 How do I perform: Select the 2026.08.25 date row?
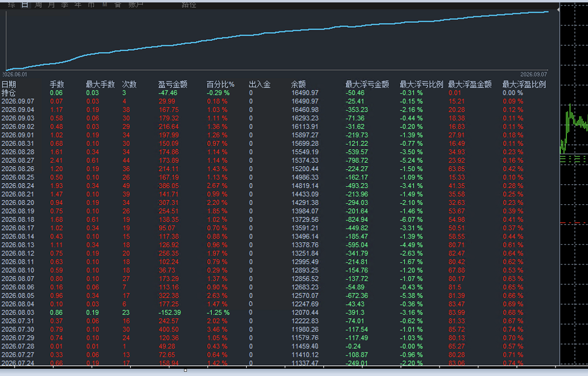tap(17, 177)
